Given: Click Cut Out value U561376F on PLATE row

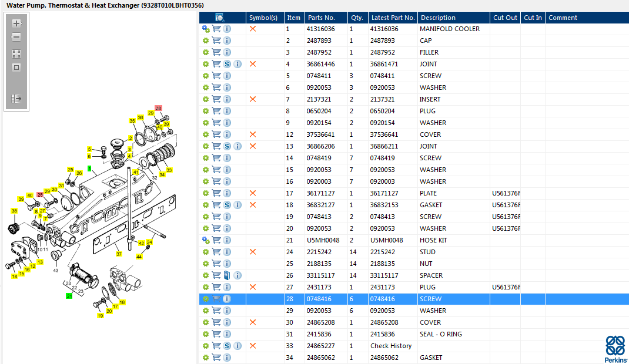Looking at the screenshot, I should (506, 193).
